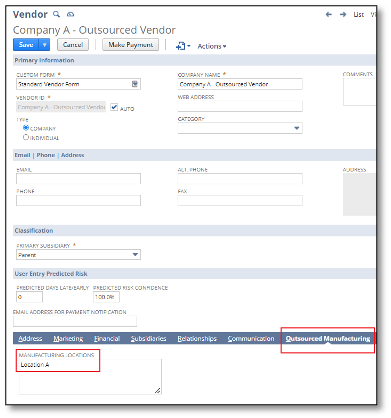Switch to the Communication tab
The height and width of the screenshot is (418, 391).
pyautogui.click(x=251, y=338)
